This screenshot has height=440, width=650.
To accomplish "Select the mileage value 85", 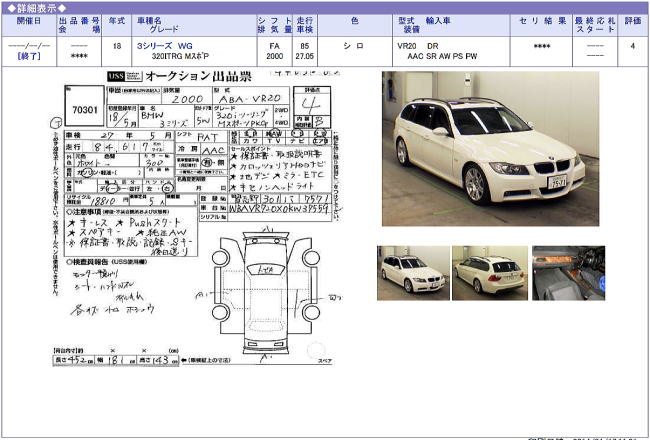I will (305, 46).
